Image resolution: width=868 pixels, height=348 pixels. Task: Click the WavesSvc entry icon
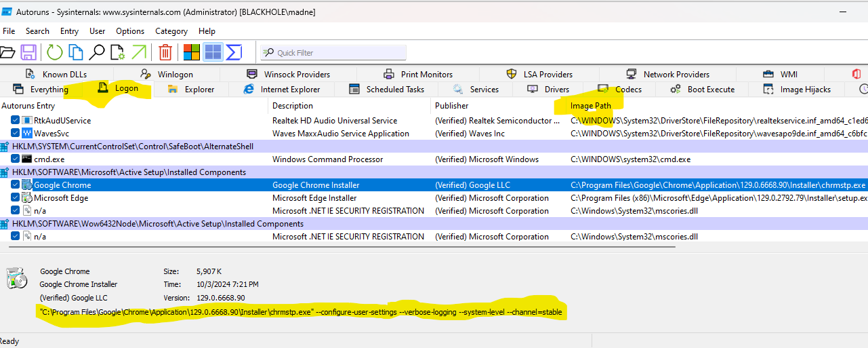27,134
